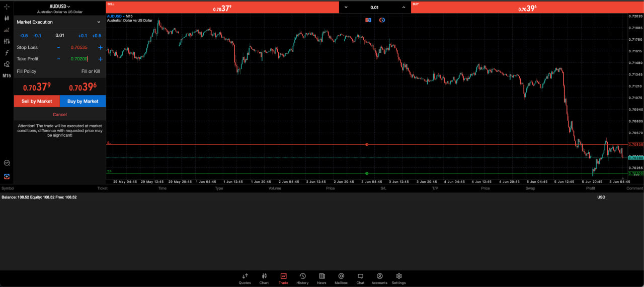
Task: Click the Volume column header
Action: click(x=275, y=188)
